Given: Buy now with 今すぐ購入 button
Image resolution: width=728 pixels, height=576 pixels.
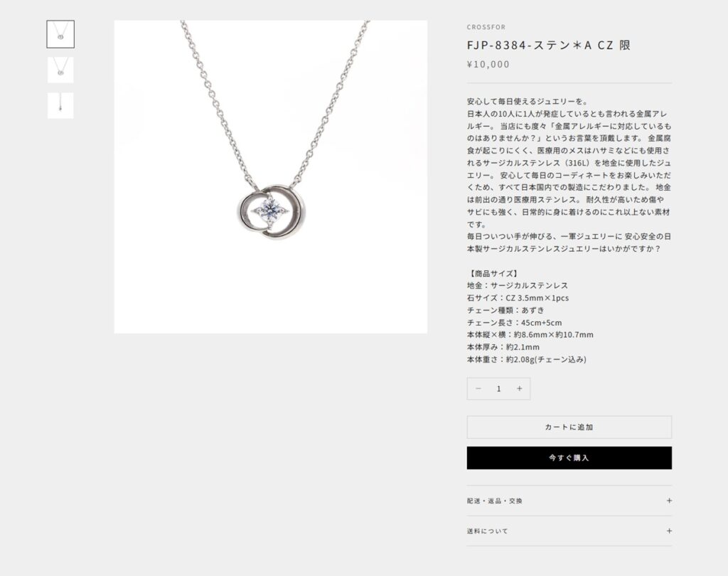Looking at the screenshot, I should coord(569,458).
